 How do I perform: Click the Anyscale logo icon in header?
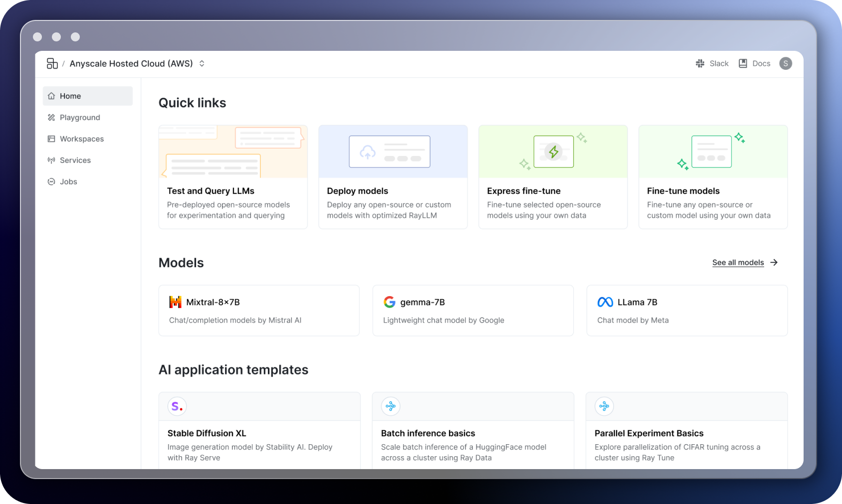(x=52, y=63)
